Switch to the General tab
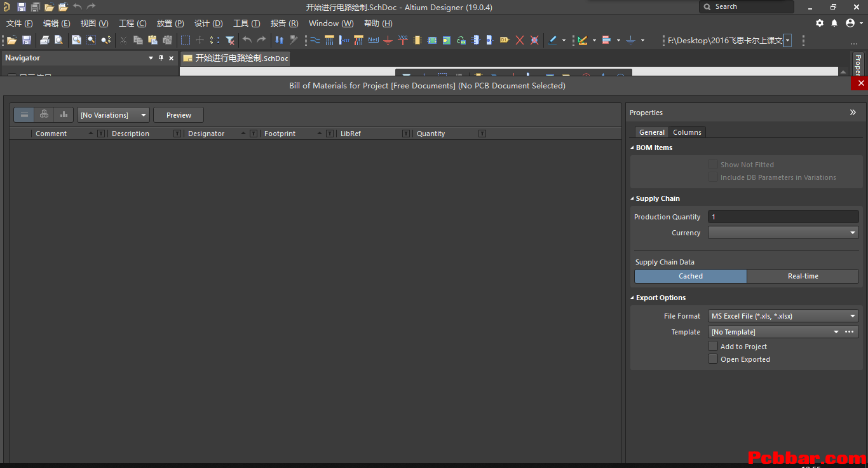Screen dimensions: 868x468 point(652,132)
